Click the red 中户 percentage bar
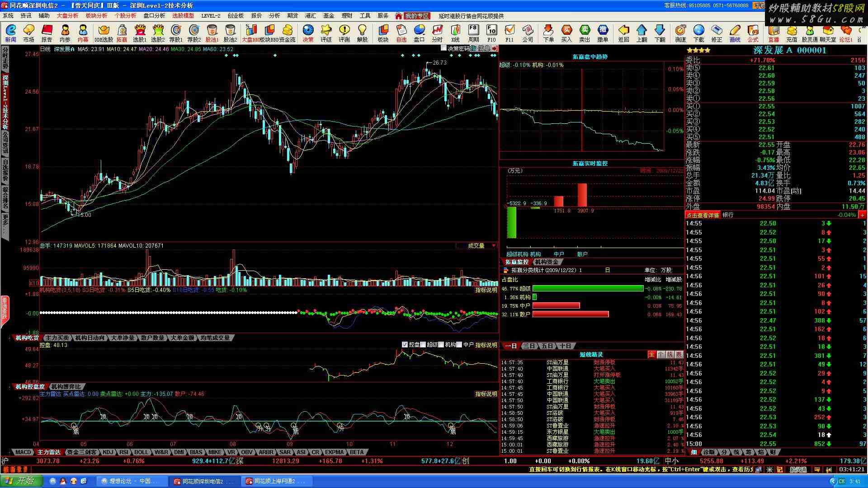The image size is (868, 488). (x=556, y=306)
